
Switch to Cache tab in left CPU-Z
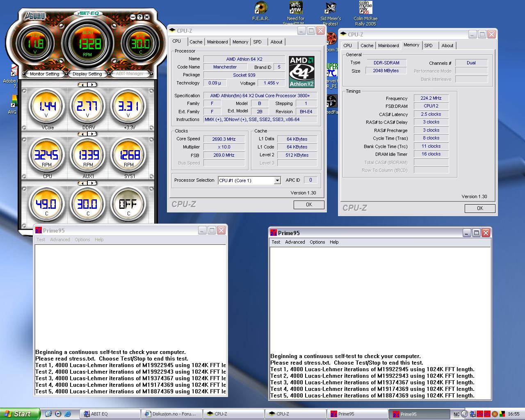pyautogui.click(x=196, y=42)
